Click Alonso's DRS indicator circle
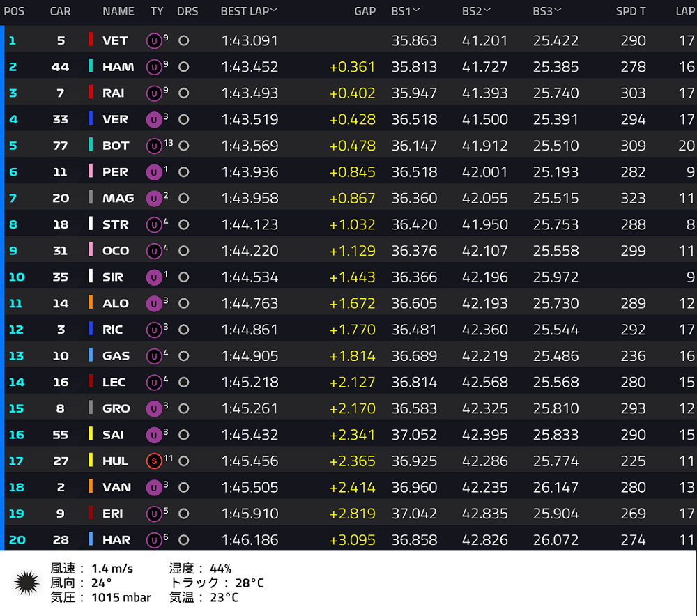This screenshot has width=697, height=616. tap(183, 304)
